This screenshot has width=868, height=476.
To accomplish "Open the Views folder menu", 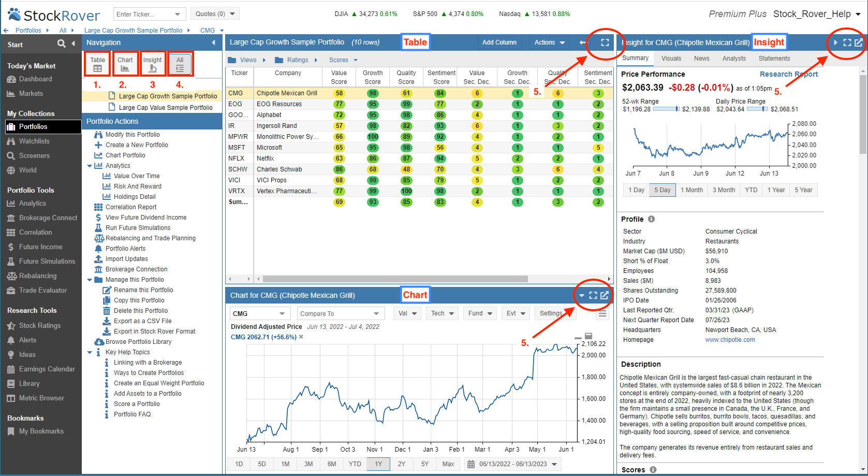I will click(247, 60).
